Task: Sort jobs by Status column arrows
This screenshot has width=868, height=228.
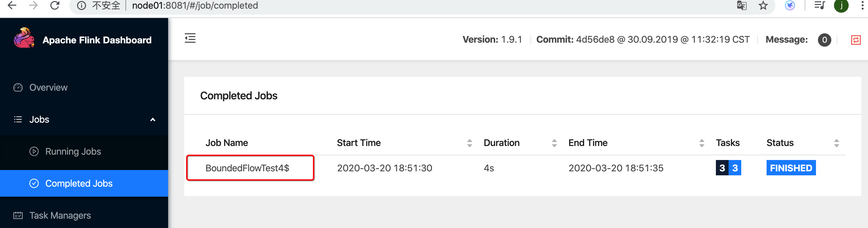Action: coord(836,143)
